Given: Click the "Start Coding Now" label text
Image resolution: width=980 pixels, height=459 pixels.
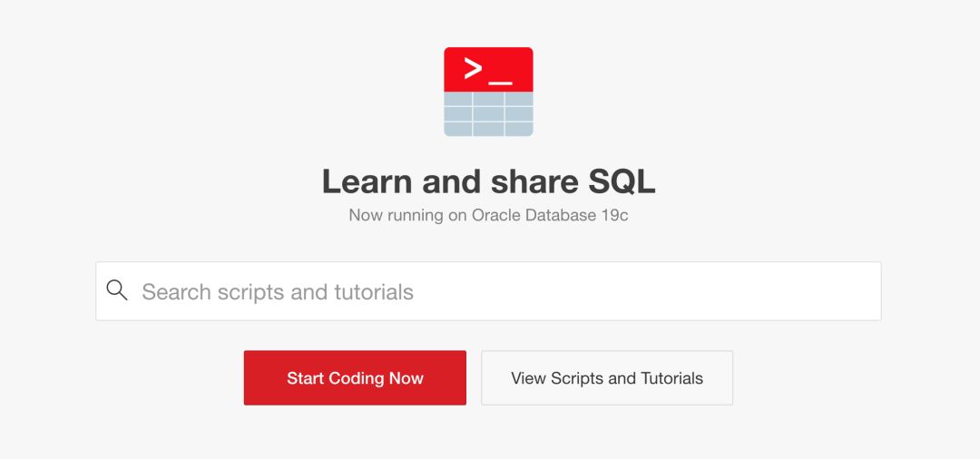Looking at the screenshot, I should click(355, 378).
